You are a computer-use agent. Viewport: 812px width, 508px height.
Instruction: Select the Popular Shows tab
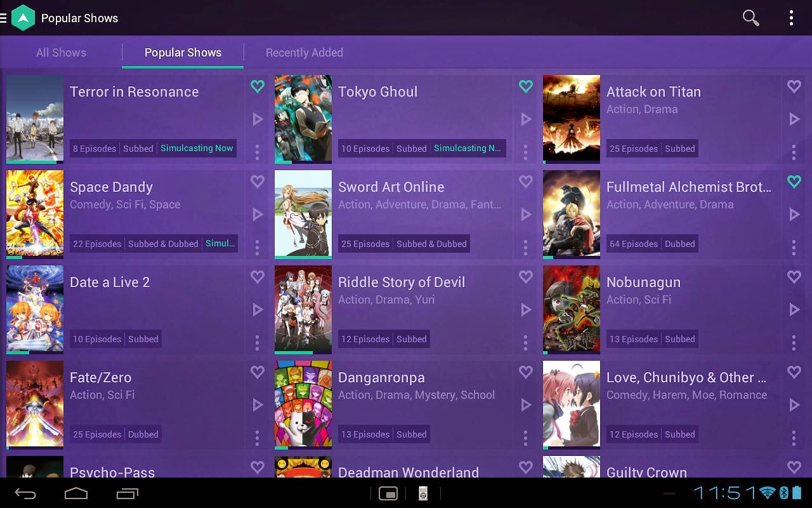[183, 53]
